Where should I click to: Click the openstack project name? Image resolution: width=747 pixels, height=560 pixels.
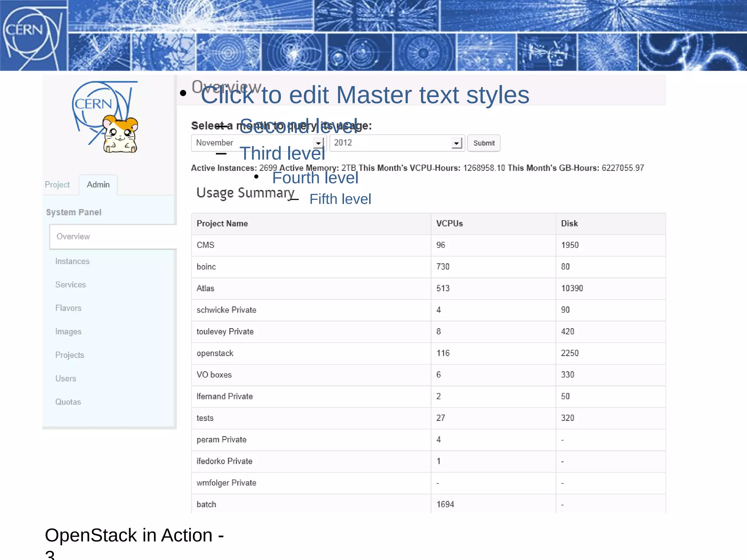point(215,353)
